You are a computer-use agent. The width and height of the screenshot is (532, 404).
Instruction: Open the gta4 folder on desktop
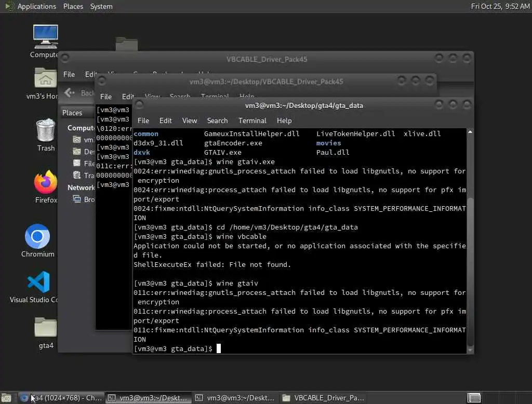pyautogui.click(x=46, y=327)
